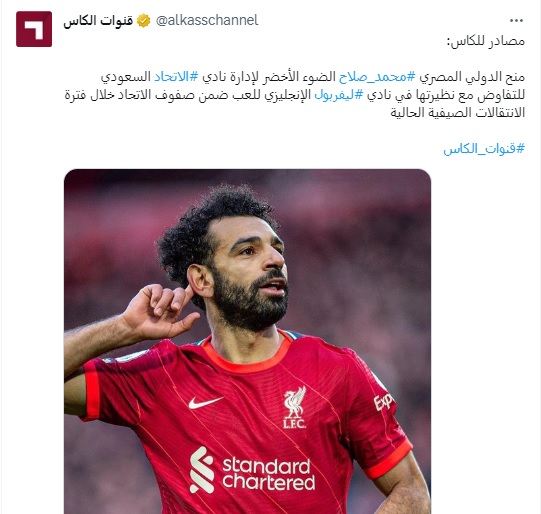
Task: Click the قنوات الكاس display name
Action: tap(98, 21)
